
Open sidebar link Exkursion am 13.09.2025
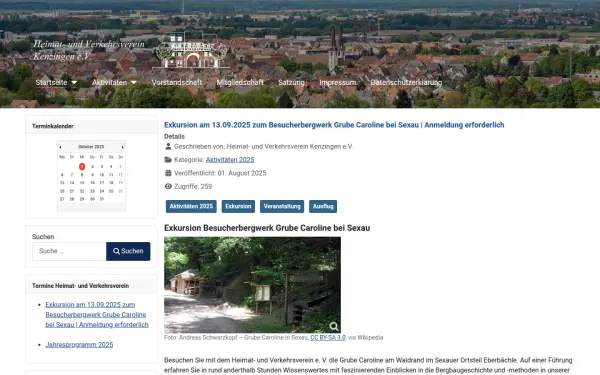click(97, 315)
